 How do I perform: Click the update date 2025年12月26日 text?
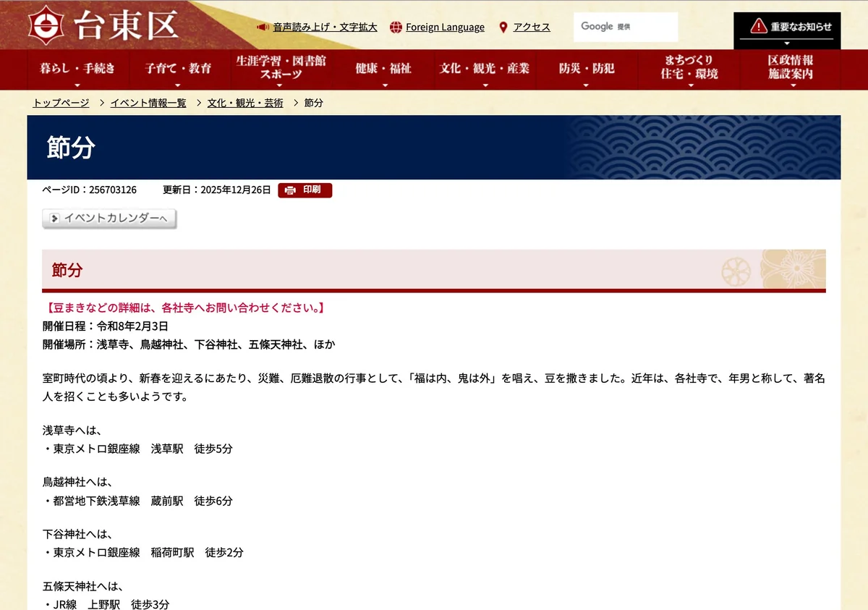point(217,190)
